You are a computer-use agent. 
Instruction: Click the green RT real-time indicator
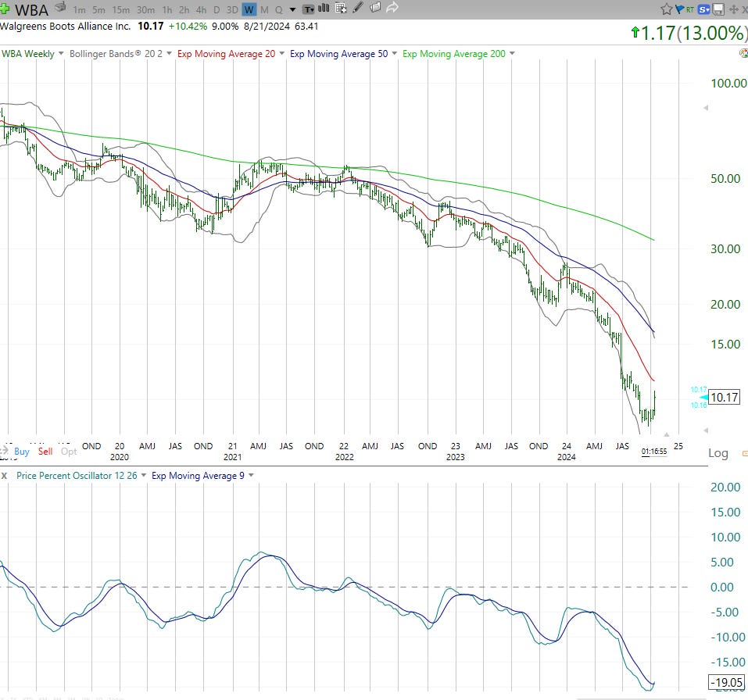[x=690, y=9]
